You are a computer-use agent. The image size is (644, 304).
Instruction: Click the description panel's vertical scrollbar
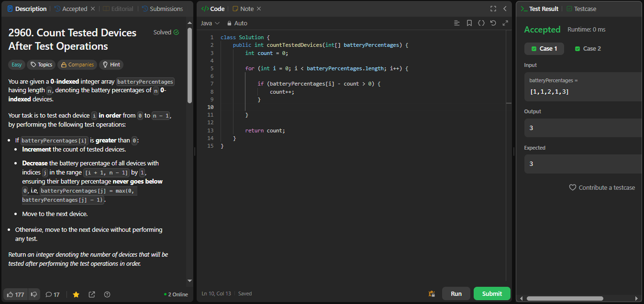click(x=189, y=65)
